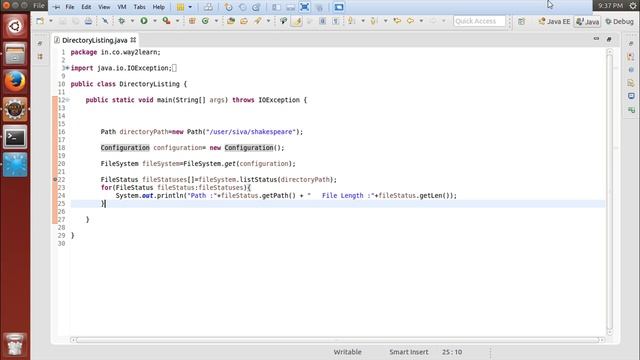Switch to the Java perspective

point(587,21)
